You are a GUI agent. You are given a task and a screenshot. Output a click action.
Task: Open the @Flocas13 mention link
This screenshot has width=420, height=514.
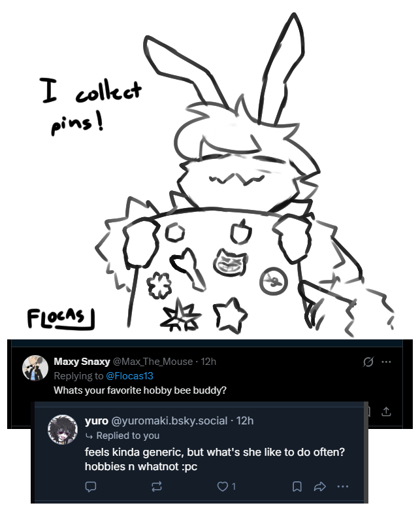(x=129, y=376)
